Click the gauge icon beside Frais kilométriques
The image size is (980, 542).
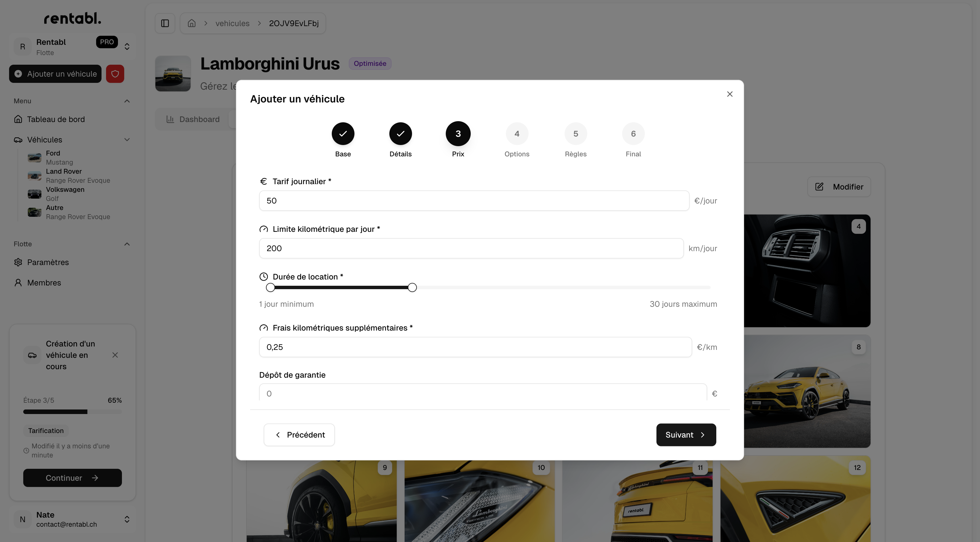click(x=263, y=328)
